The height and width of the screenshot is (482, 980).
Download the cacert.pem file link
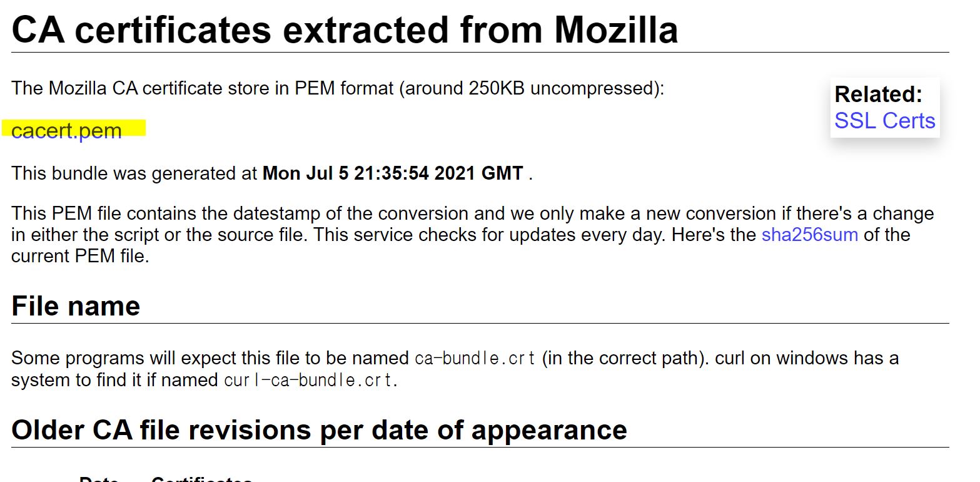click(x=66, y=131)
